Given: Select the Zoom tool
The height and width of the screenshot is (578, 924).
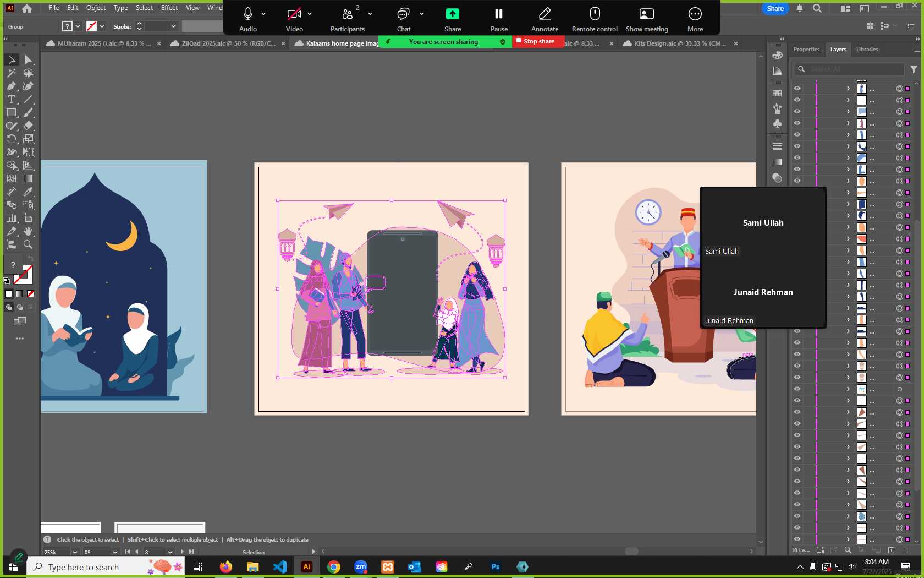Looking at the screenshot, I should coord(29,244).
